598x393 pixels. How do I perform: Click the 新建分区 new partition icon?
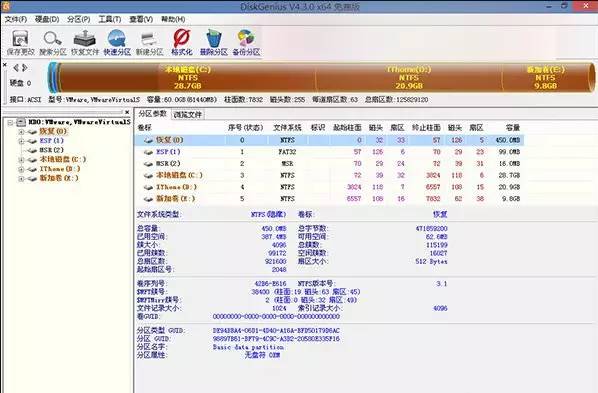pos(149,42)
